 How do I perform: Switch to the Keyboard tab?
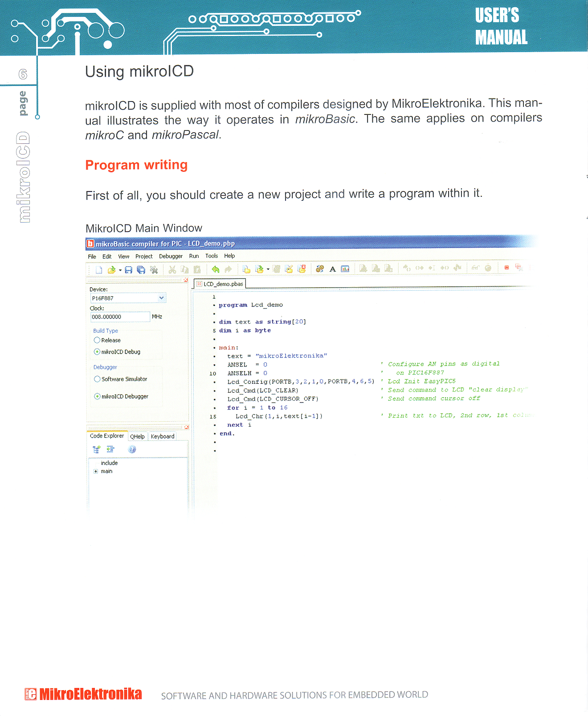pos(163,436)
